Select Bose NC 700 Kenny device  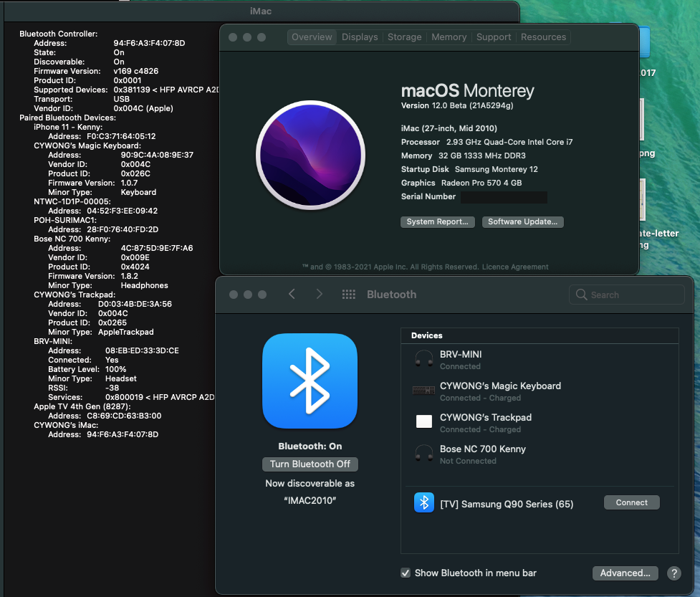[540, 454]
